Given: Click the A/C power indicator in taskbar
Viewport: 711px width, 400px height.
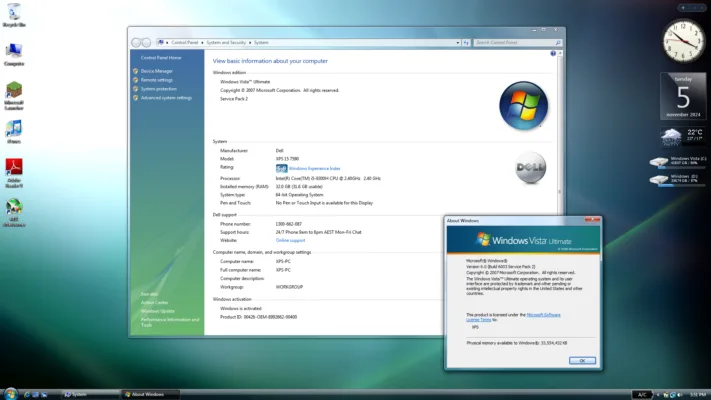Looking at the screenshot, I should click(642, 395).
